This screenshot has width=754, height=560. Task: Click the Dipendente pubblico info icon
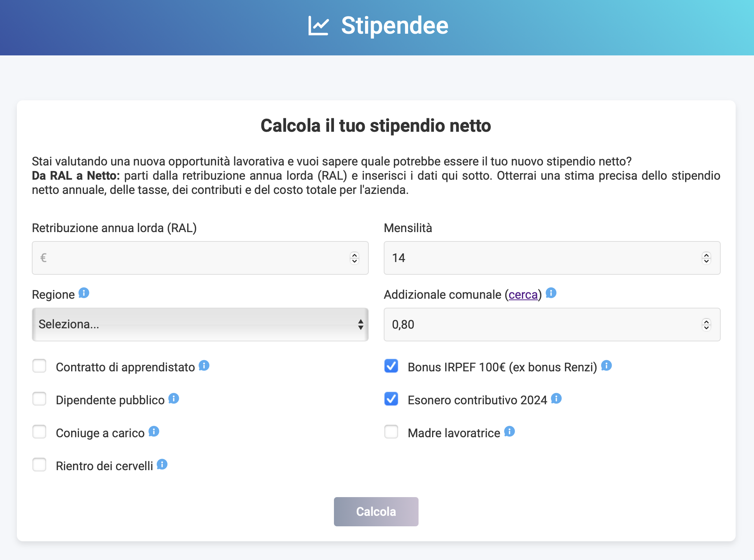pyautogui.click(x=173, y=399)
